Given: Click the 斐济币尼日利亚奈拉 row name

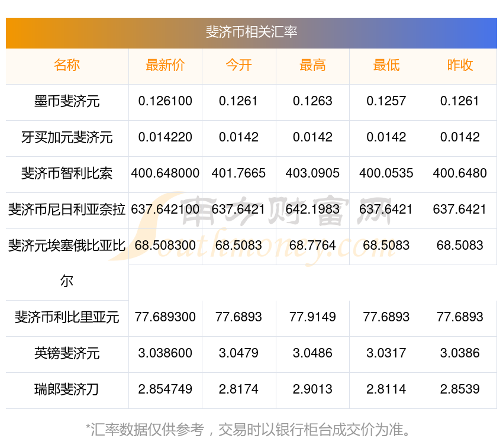Looking at the screenshot, I should pyautogui.click(x=67, y=210).
